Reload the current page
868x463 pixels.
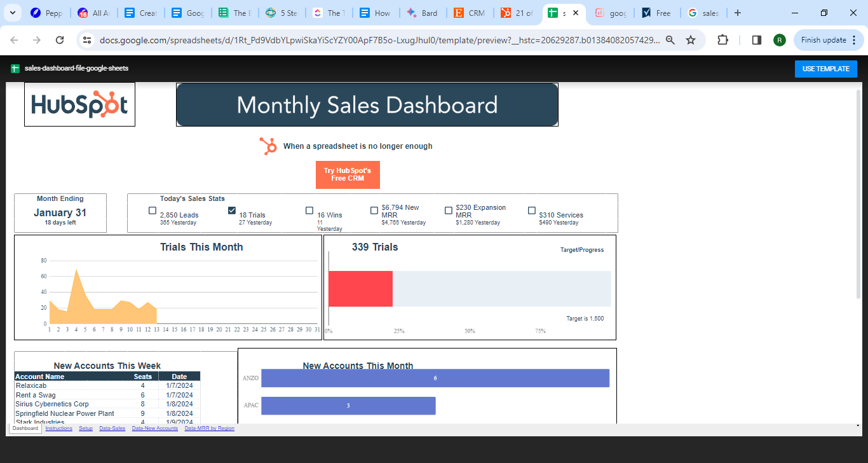(x=60, y=40)
